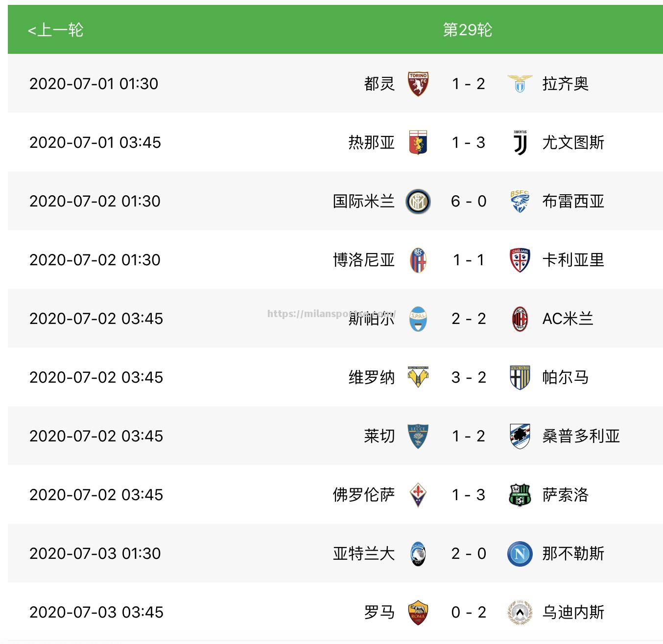Click the Udinese club crest
This screenshot has height=644, width=663.
pos(520,612)
